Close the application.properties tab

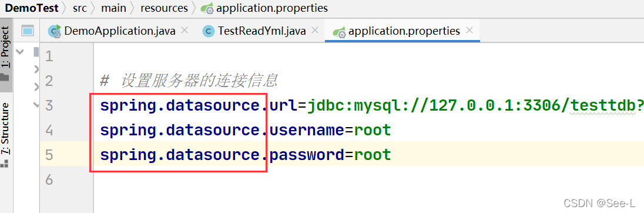(470, 30)
